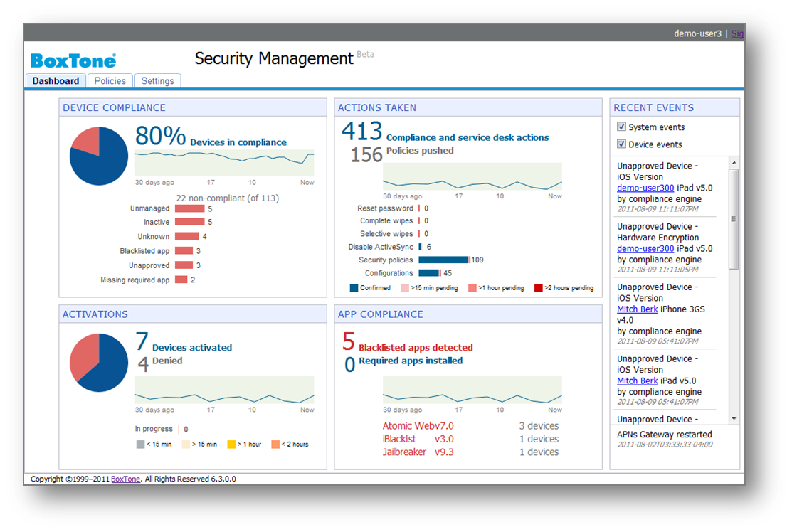The width and height of the screenshot is (792, 532).
Task: Click the >2 hours pending legend swatch
Action: 539,288
